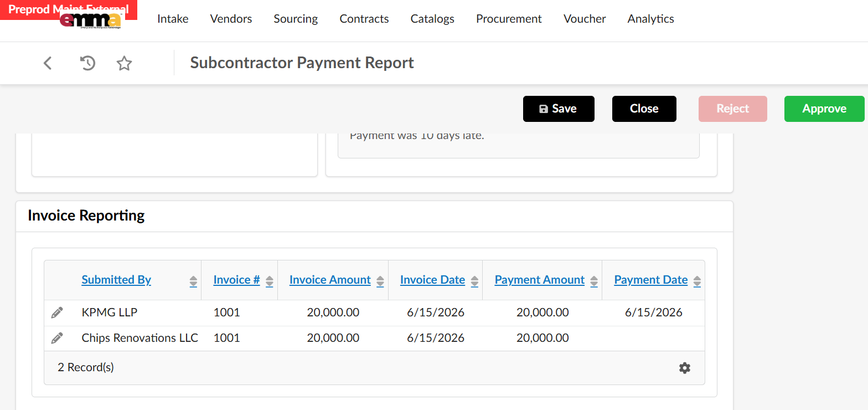The width and height of the screenshot is (868, 410).
Task: Open the Vendors menu
Action: coord(231,19)
